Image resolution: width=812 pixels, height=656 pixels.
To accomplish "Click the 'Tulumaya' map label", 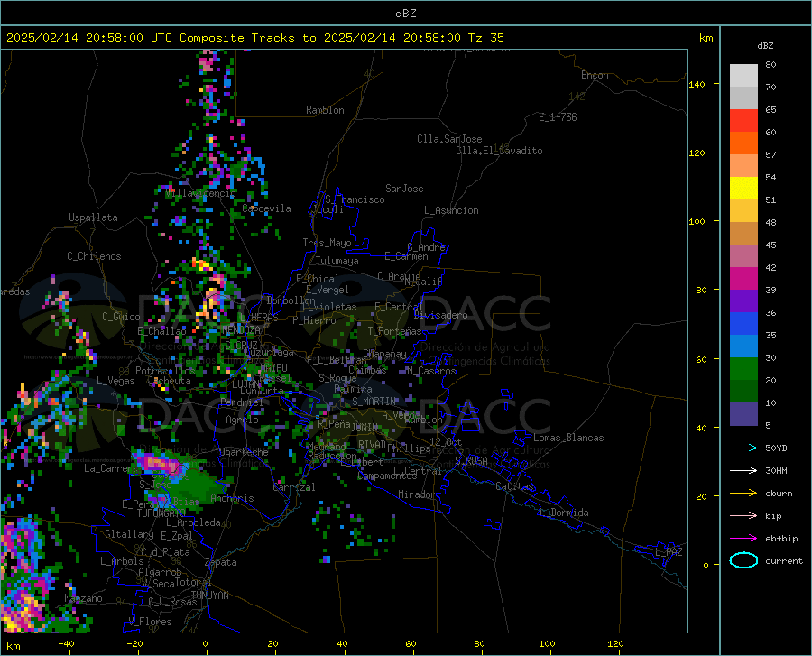I will click(x=337, y=261).
